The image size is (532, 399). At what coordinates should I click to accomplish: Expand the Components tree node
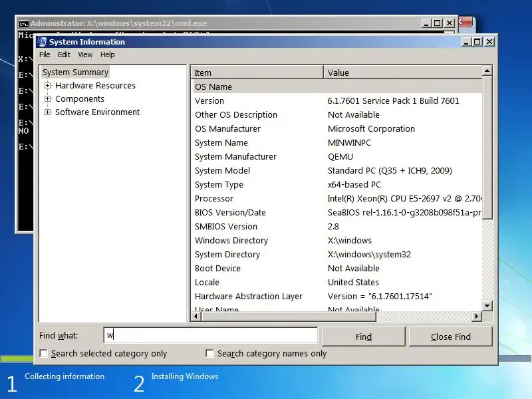pos(47,98)
